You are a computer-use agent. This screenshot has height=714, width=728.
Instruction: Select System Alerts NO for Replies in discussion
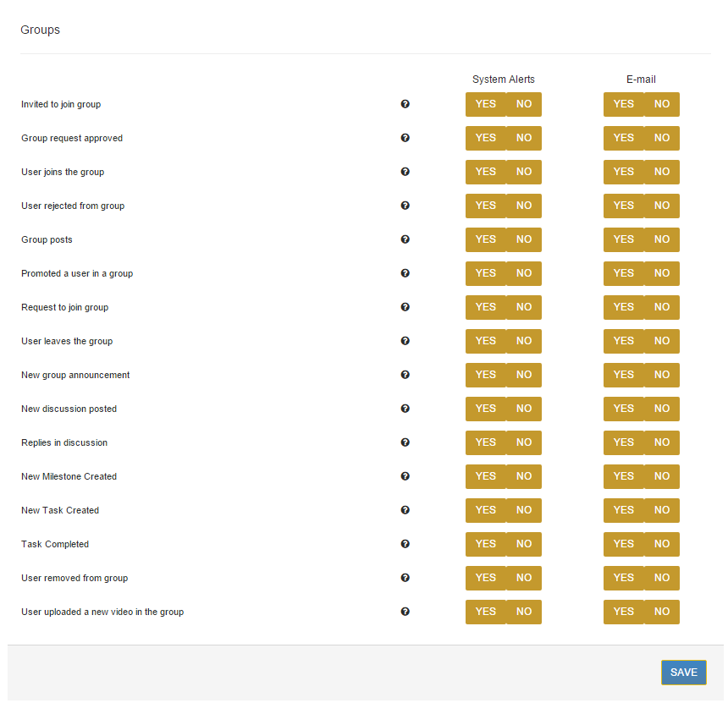524,442
